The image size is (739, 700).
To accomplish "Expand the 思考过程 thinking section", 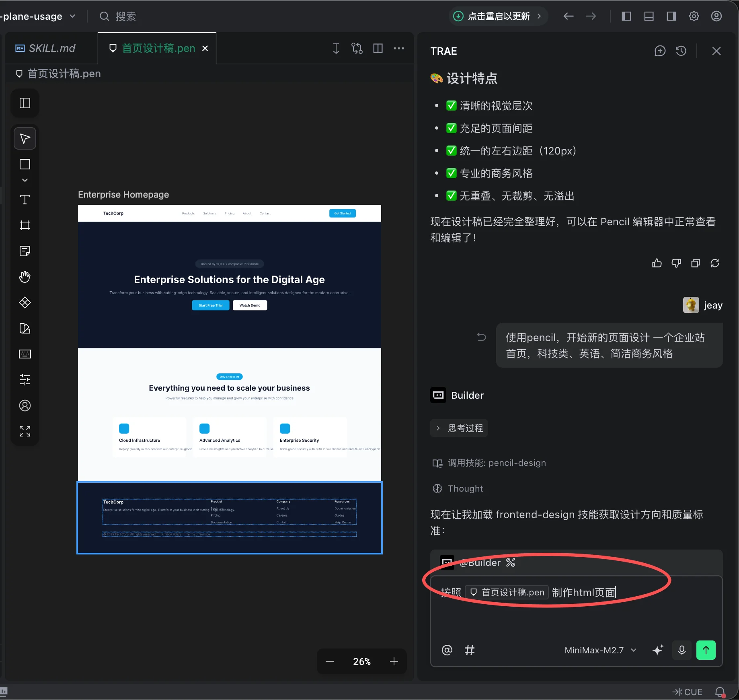I will click(x=458, y=428).
